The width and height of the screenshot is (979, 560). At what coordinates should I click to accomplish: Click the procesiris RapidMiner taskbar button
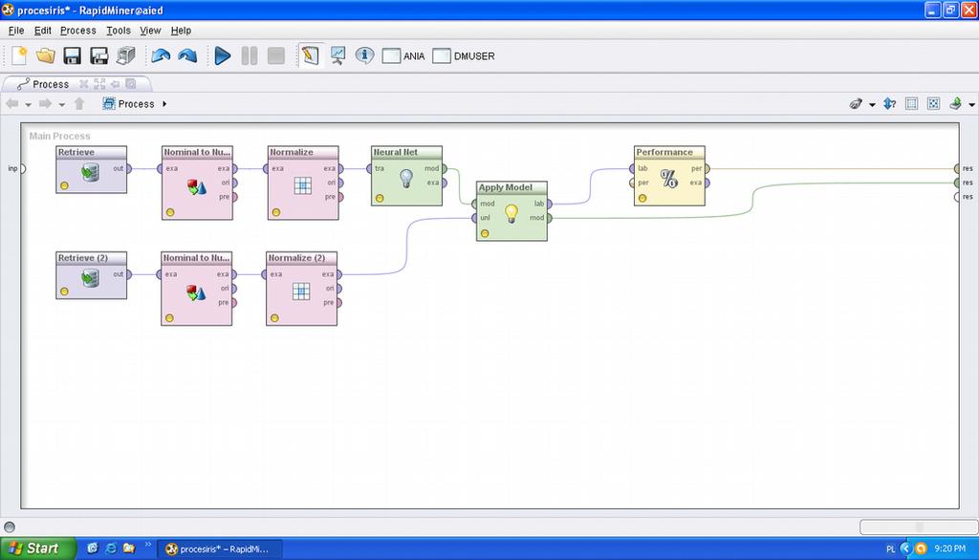[x=219, y=549]
